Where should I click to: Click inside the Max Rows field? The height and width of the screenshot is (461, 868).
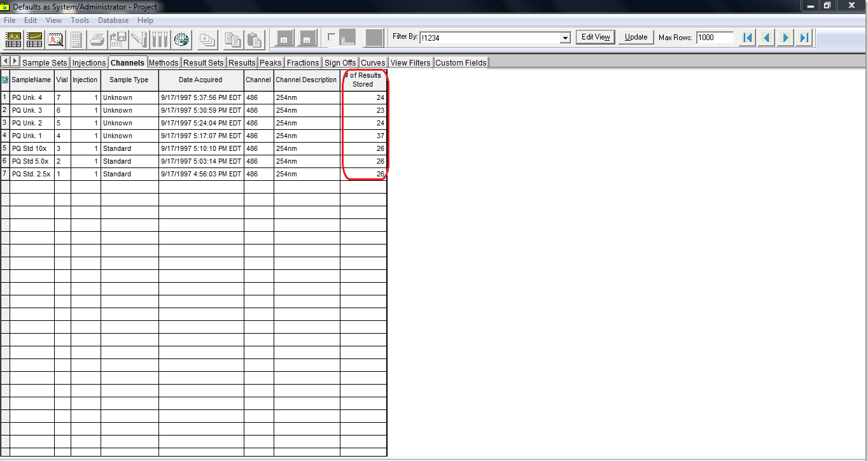pyautogui.click(x=714, y=37)
